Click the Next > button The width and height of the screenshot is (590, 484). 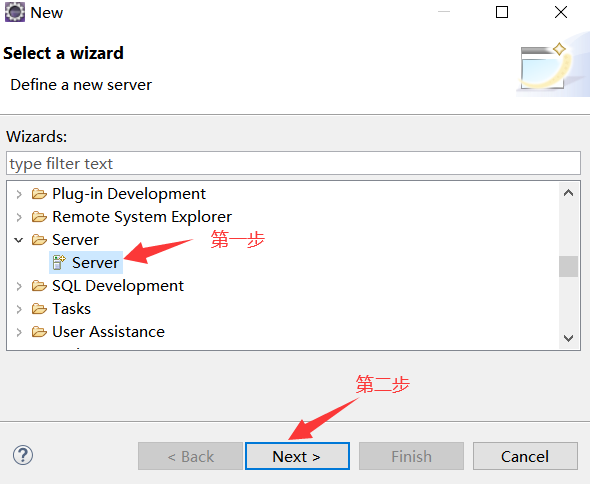(297, 456)
